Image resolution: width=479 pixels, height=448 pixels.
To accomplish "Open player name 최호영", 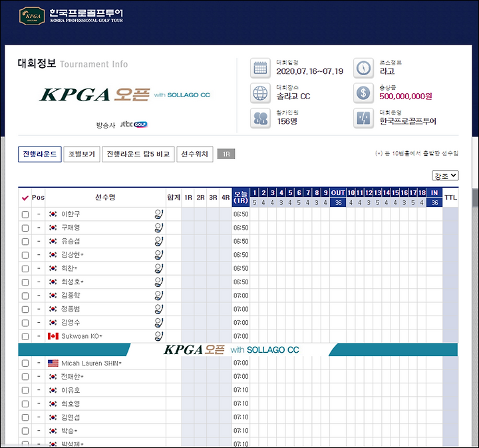I will tap(71, 403).
